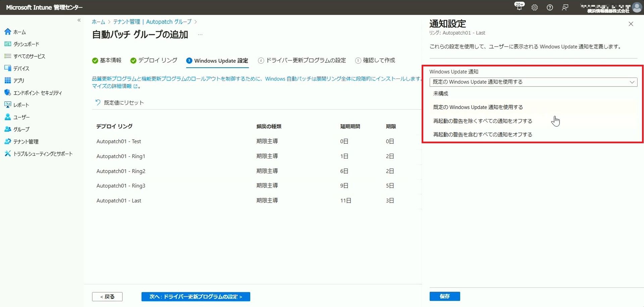Open the help question mark icon
The height and width of the screenshot is (307, 644).
[550, 7]
